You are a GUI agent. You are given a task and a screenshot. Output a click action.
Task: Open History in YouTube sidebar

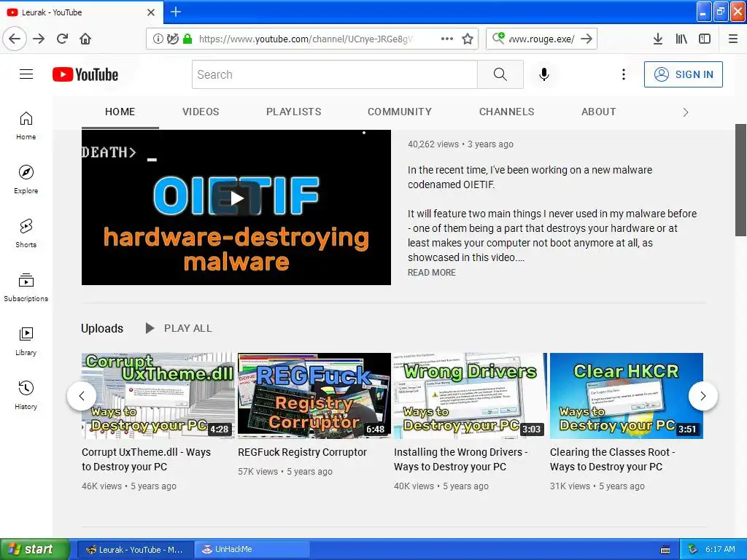tap(26, 395)
